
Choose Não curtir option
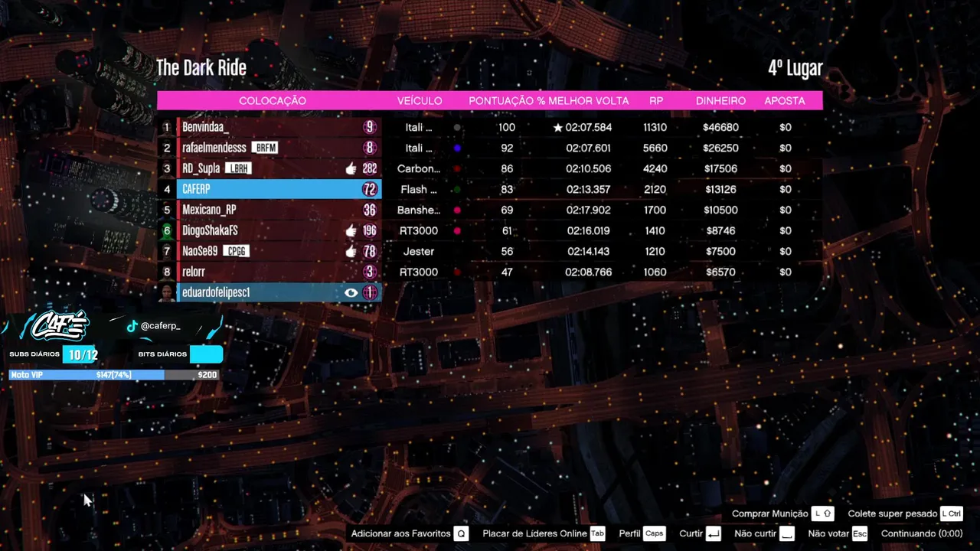(x=755, y=533)
